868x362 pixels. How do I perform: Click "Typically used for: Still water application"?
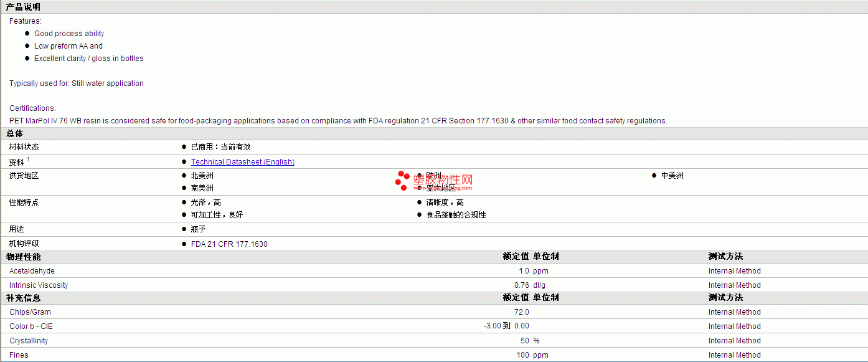77,83
